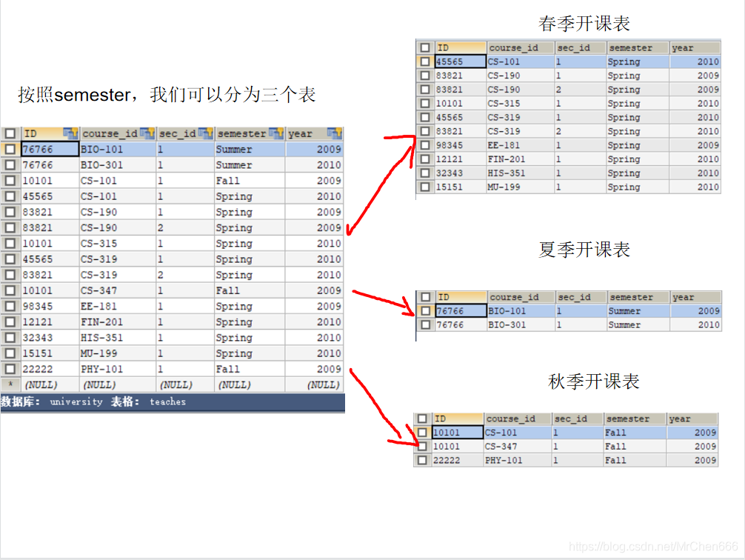Check the BIO-301 row checkbox in summer table

point(426,324)
